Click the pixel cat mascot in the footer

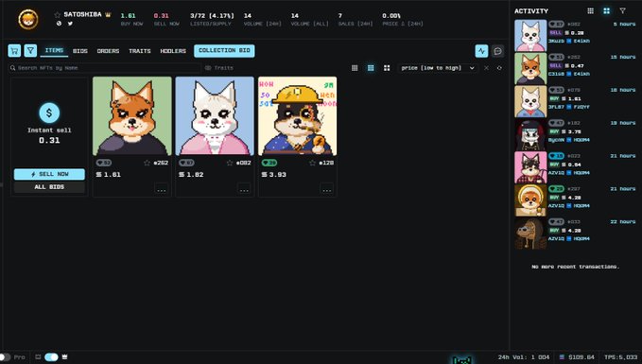(x=461, y=360)
